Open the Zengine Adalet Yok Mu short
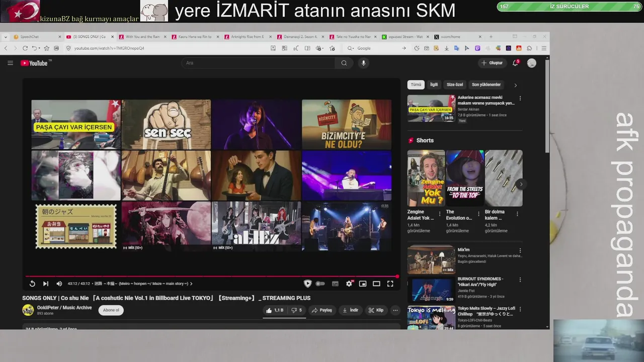 [x=426, y=178]
